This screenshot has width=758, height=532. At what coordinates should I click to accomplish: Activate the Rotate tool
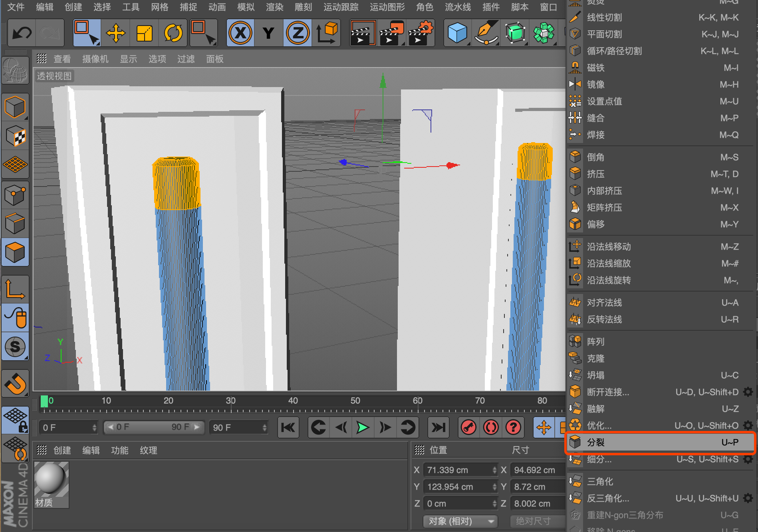(173, 33)
